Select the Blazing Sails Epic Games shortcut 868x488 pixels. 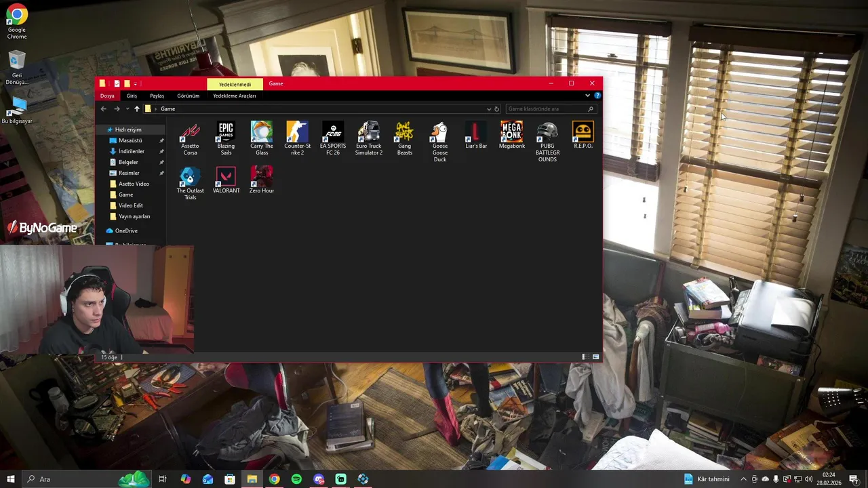tap(226, 138)
